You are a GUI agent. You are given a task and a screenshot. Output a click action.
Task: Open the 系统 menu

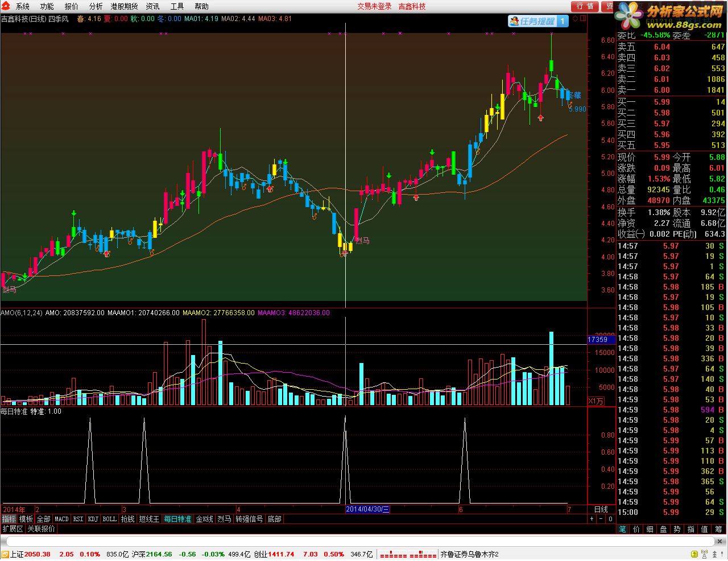23,6
